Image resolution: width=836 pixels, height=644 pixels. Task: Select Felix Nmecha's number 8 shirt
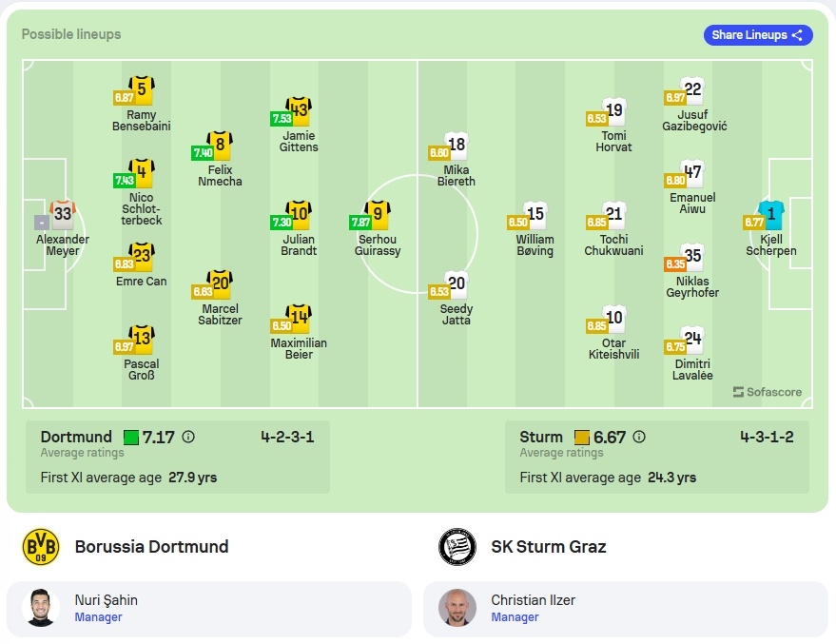point(220,145)
